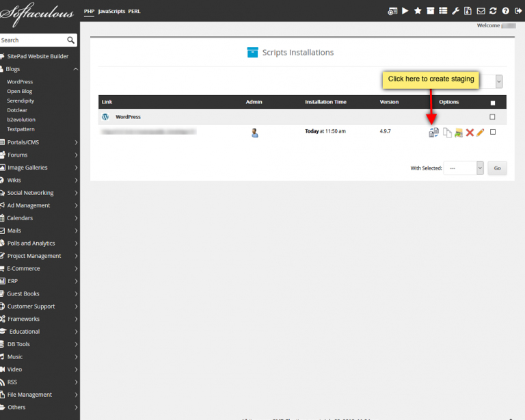Image resolution: width=525 pixels, height=420 pixels.
Task: Open the archive box Installations icon in top bar
Action: click(430, 11)
